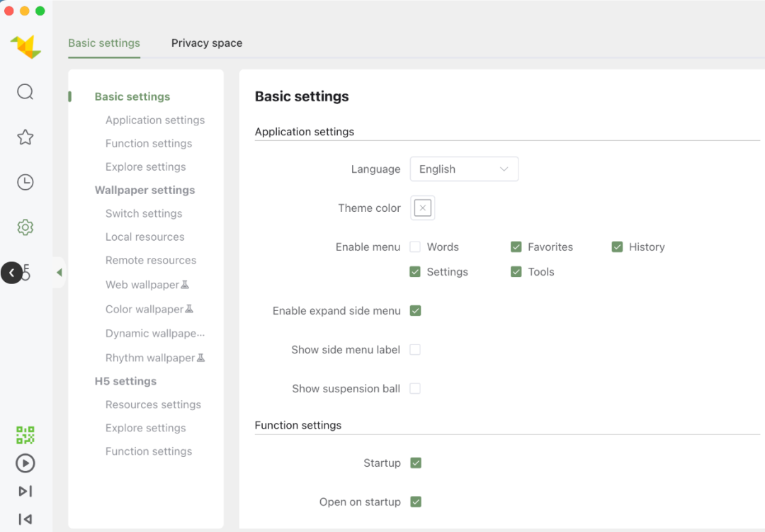Screen dimensions: 765x532
Task: Uncheck the History menu checkbox
Action: [x=617, y=247]
